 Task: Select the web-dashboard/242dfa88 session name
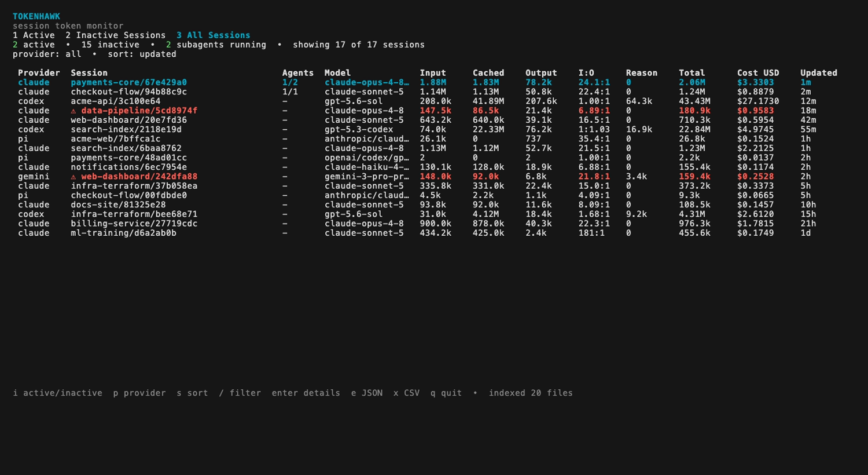(x=139, y=177)
